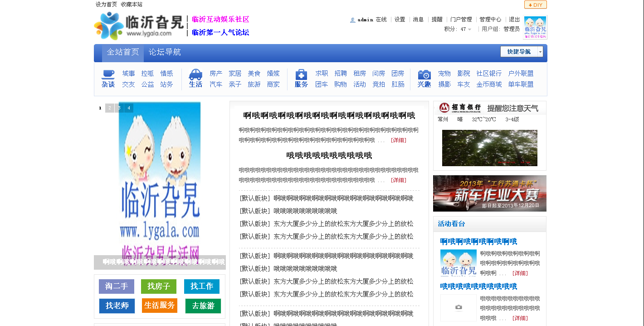Click the first activity's 临沂旮旯 thumbnail
Screen dimensions: 644x326
point(459,263)
